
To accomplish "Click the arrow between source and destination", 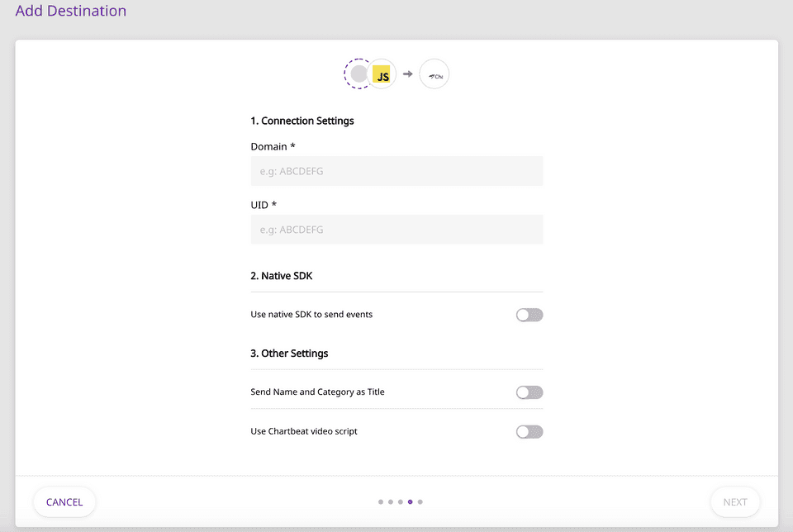I will pyautogui.click(x=408, y=74).
